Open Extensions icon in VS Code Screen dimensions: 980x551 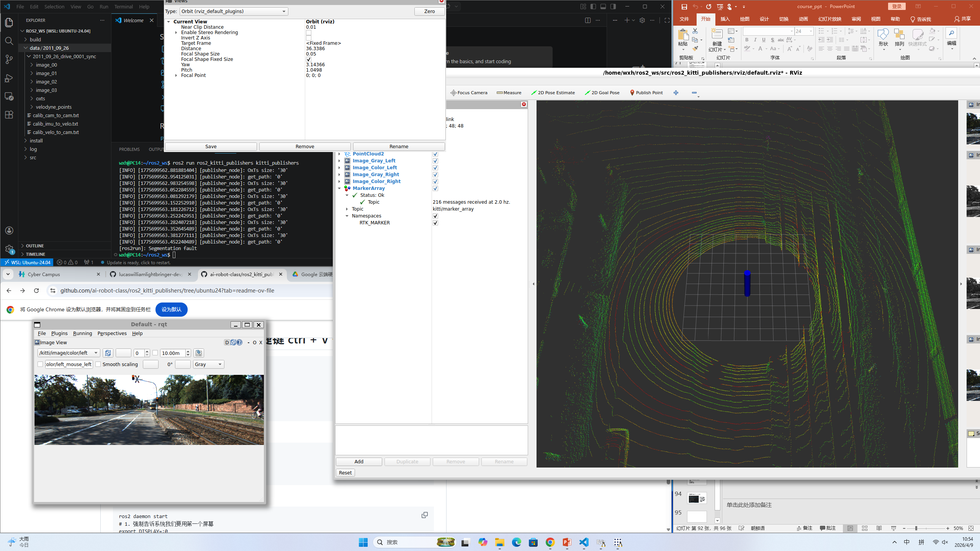(9, 115)
